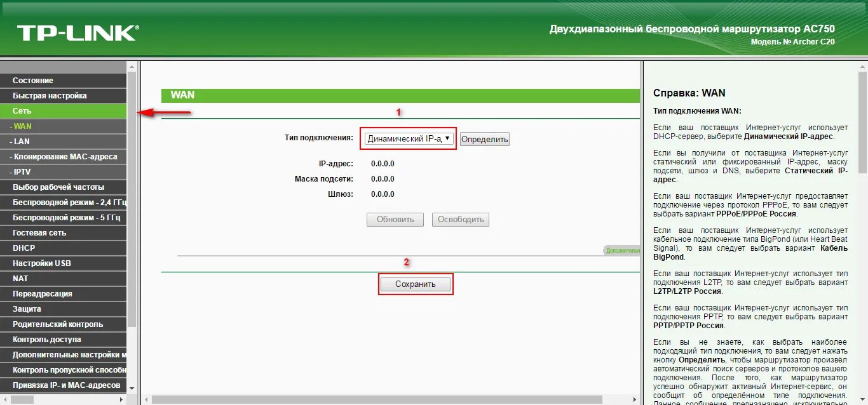The width and height of the screenshot is (868, 405).
Task: Click the IP-адрес value 0.0.0.0
Action: tap(383, 164)
